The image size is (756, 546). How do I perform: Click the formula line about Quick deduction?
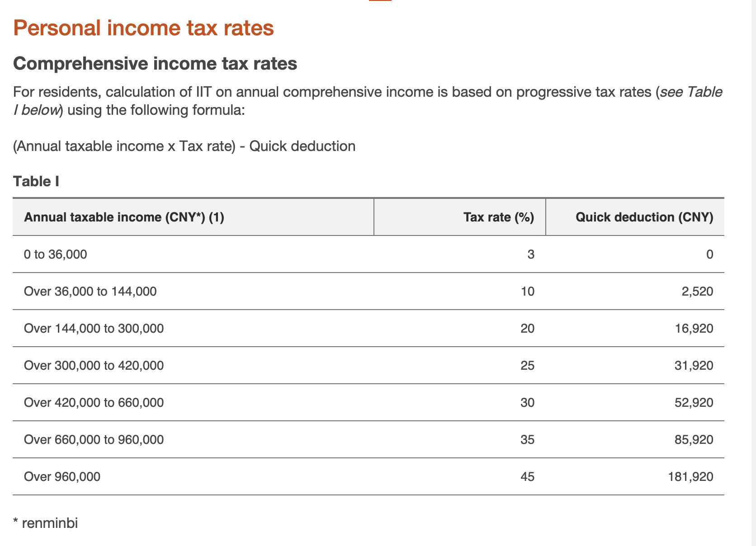pyautogui.click(x=184, y=146)
